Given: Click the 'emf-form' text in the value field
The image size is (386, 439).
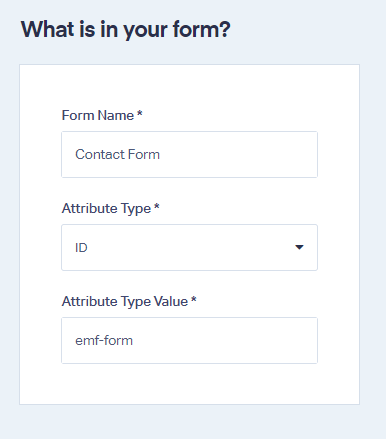Looking at the screenshot, I should (x=104, y=340).
